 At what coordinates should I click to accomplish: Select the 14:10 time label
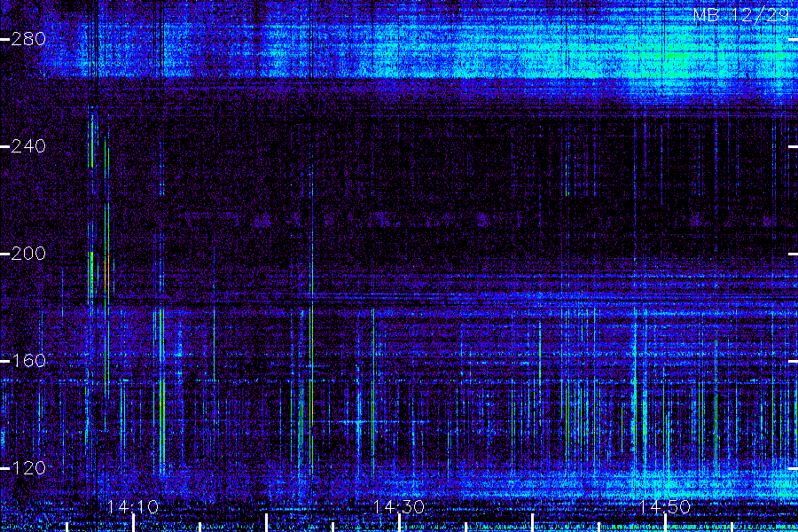point(133,507)
